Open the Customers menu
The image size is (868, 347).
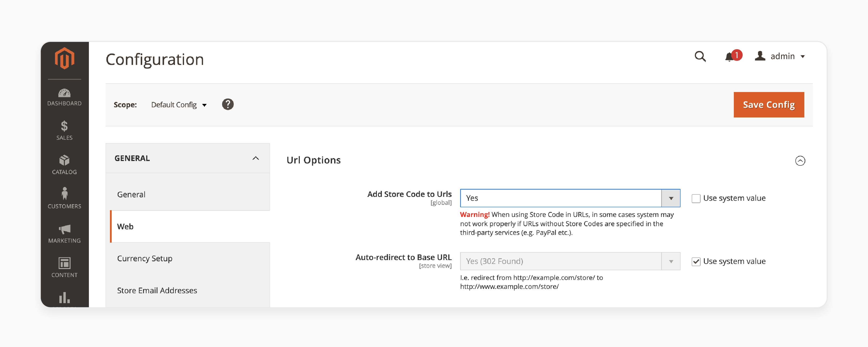(64, 198)
